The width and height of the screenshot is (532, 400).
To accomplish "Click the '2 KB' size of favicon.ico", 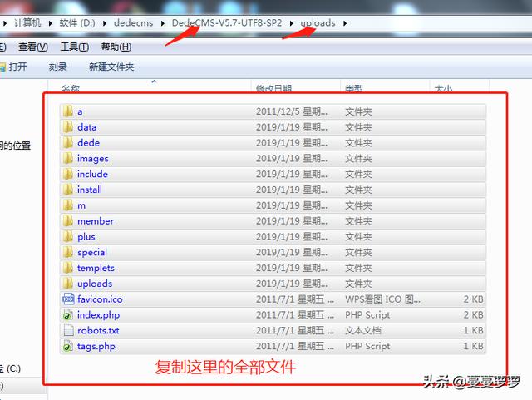I will (473, 299).
